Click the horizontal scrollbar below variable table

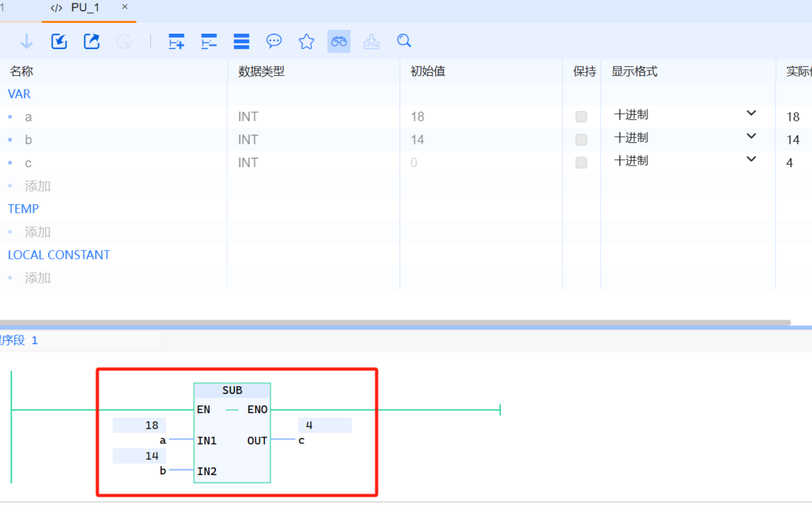point(394,322)
